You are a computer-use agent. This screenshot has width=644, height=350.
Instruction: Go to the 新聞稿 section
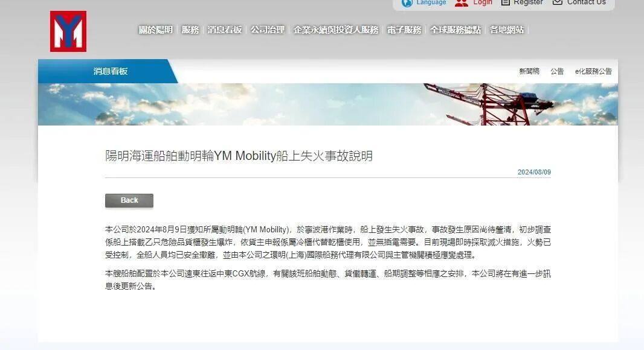tap(529, 71)
